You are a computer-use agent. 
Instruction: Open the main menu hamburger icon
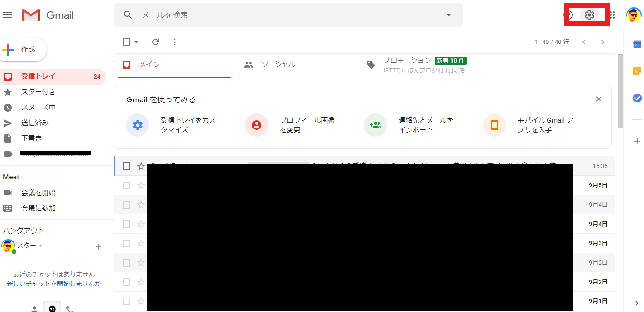click(8, 15)
